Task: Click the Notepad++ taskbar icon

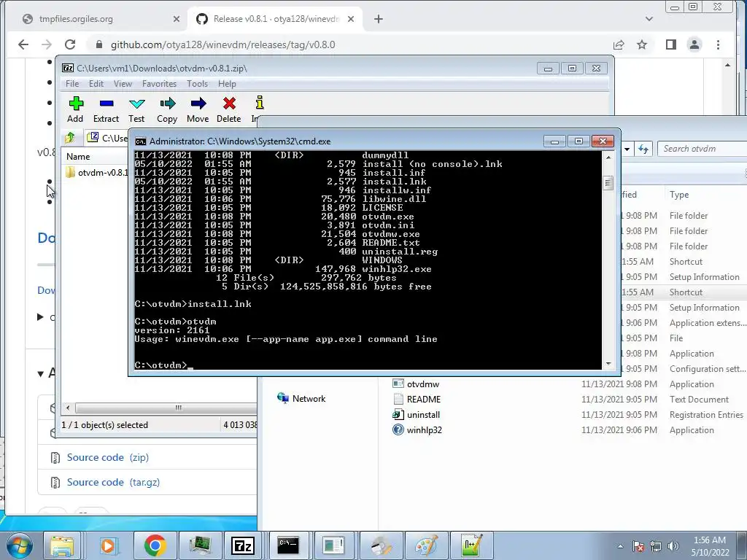Action: coord(471,545)
